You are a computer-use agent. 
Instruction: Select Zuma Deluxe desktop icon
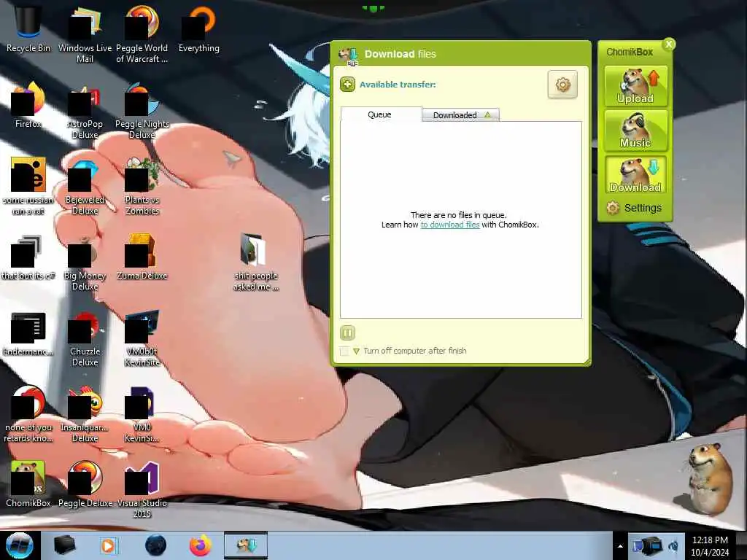[142, 256]
